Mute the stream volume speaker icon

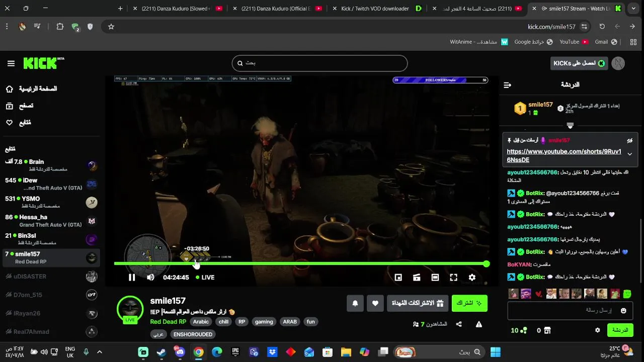150,277
